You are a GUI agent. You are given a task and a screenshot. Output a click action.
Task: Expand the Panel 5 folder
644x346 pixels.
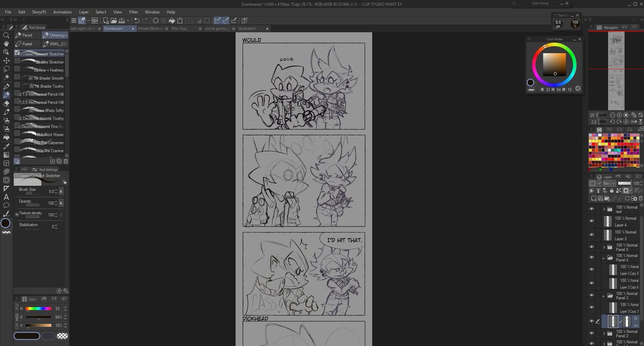click(604, 247)
